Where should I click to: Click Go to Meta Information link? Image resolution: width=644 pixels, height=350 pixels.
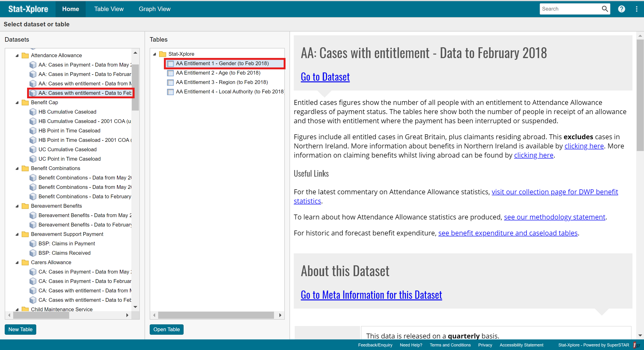pos(371,294)
